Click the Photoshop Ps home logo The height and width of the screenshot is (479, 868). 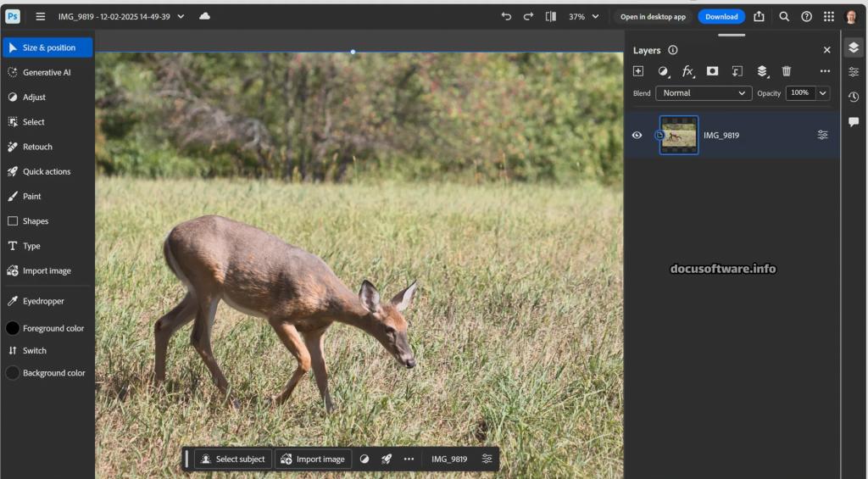[x=12, y=16]
